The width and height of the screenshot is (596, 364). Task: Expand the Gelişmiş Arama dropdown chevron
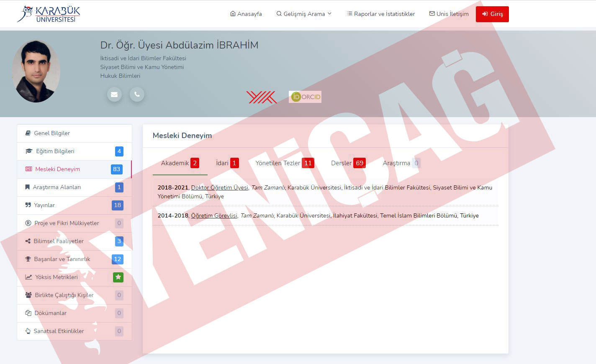click(x=329, y=14)
